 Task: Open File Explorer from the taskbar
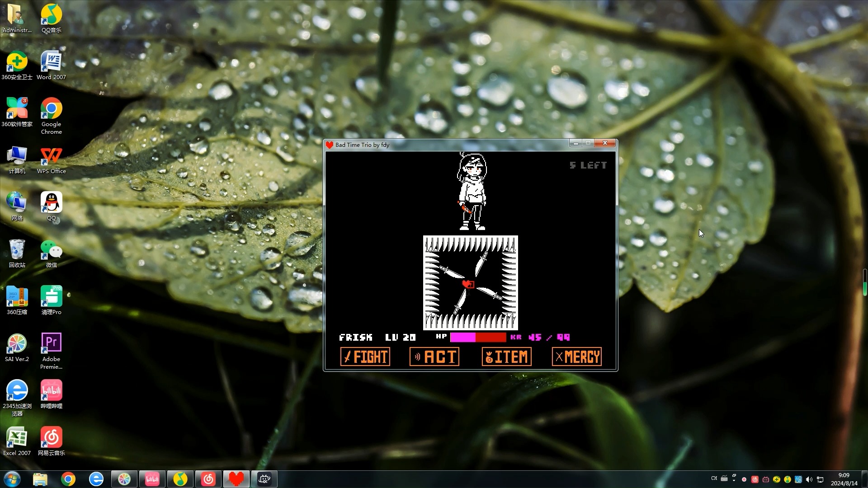coord(40,479)
